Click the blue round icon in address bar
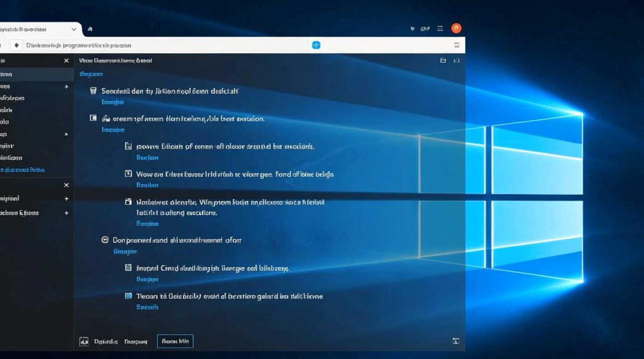 [x=316, y=45]
